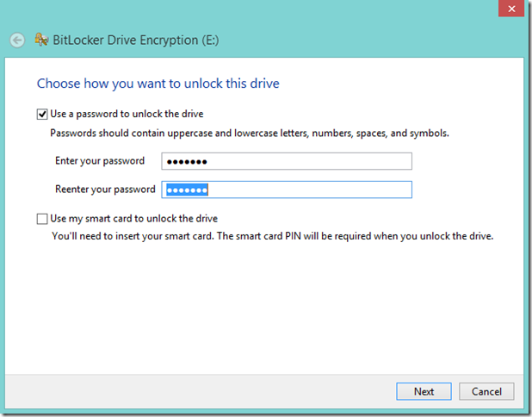This screenshot has height=417, width=532.
Task: Click the 'BitLocker Drive Encryption (E:)' title text
Action: tap(136, 40)
